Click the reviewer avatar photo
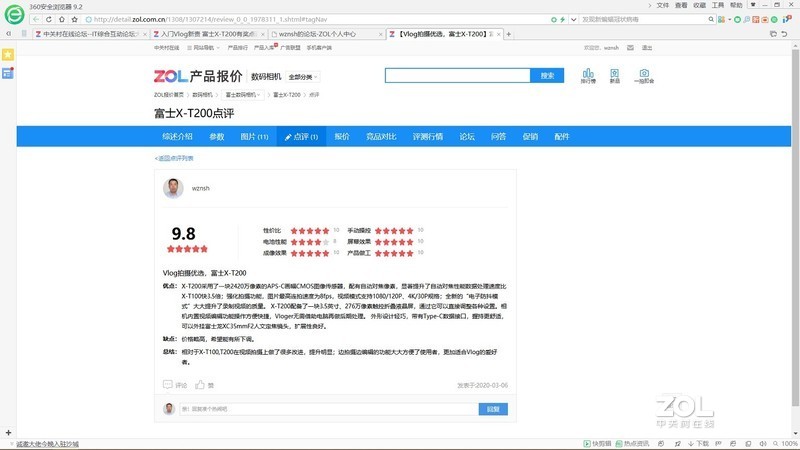This screenshot has width=800, height=450. coord(173,188)
